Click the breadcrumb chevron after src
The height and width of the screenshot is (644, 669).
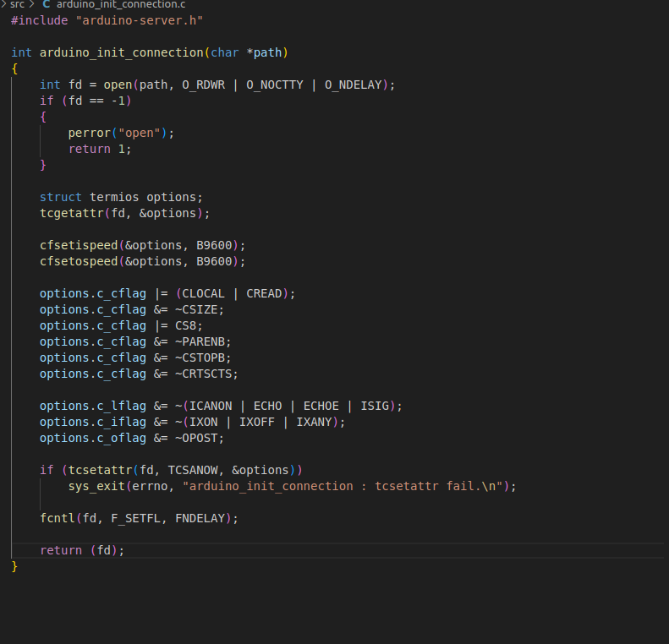click(x=31, y=5)
